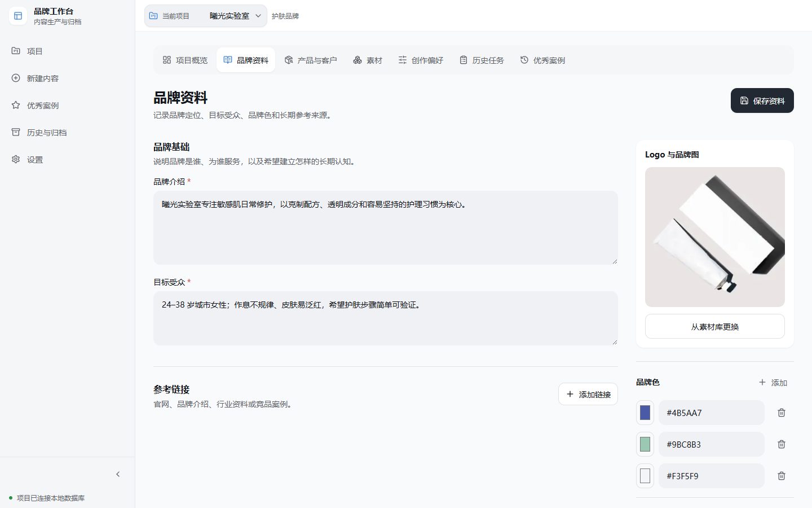Image resolution: width=812 pixels, height=508 pixels.
Task: Delete the #4B5AA7 brand color
Action: tap(782, 413)
